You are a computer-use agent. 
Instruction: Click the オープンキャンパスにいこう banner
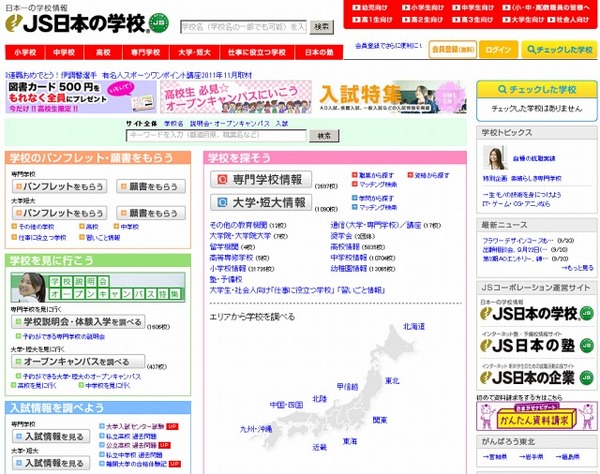(236, 97)
